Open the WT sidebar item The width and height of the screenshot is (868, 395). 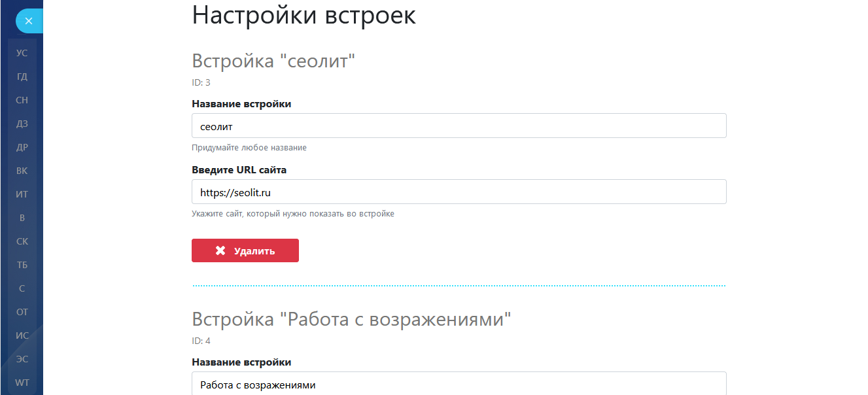[22, 383]
